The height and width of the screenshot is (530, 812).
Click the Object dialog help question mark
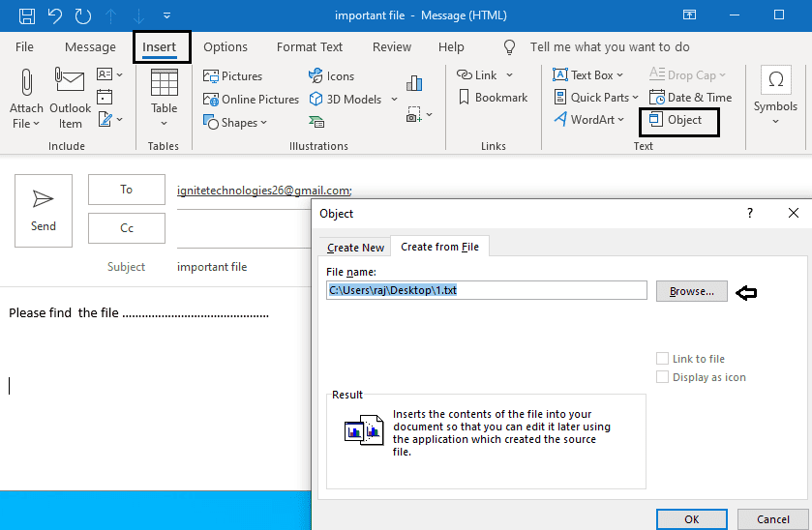[750, 213]
